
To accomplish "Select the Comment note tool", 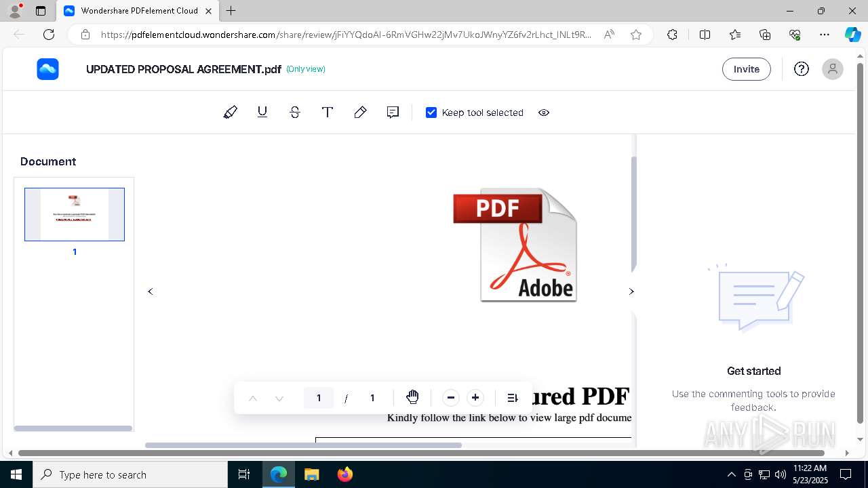I will click(393, 113).
